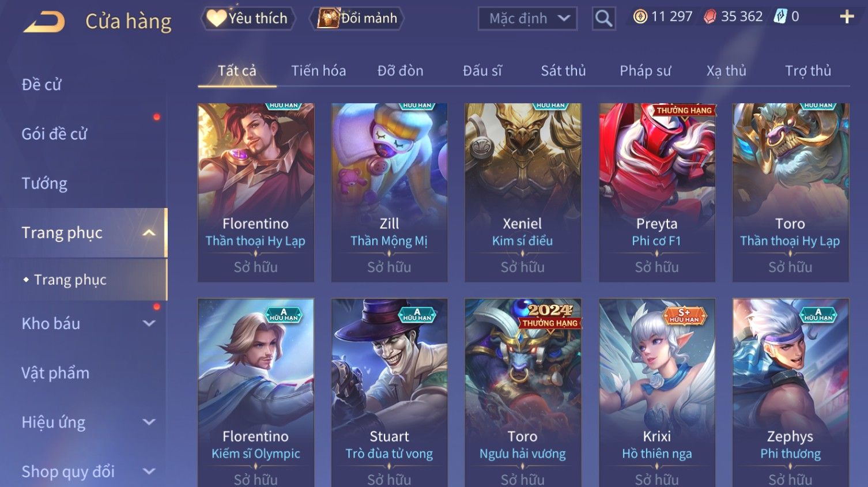Click the red gem currency icon
Viewport: 868px width, 487px height.
click(x=710, y=17)
